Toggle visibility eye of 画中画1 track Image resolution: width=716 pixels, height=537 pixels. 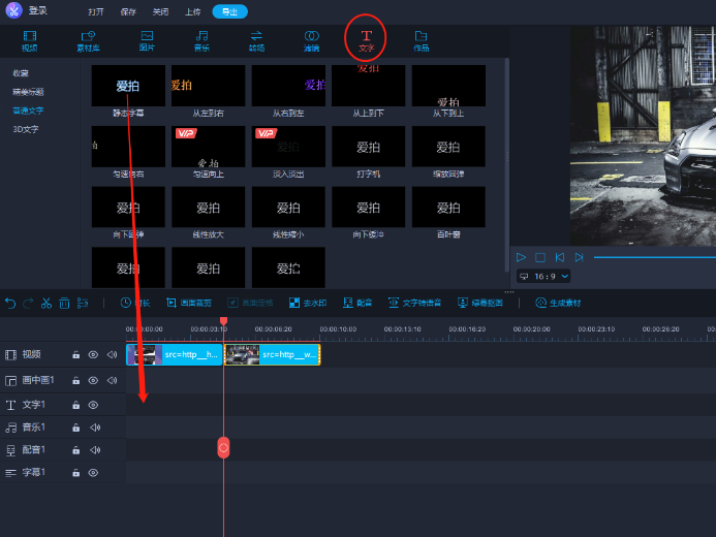click(x=93, y=380)
